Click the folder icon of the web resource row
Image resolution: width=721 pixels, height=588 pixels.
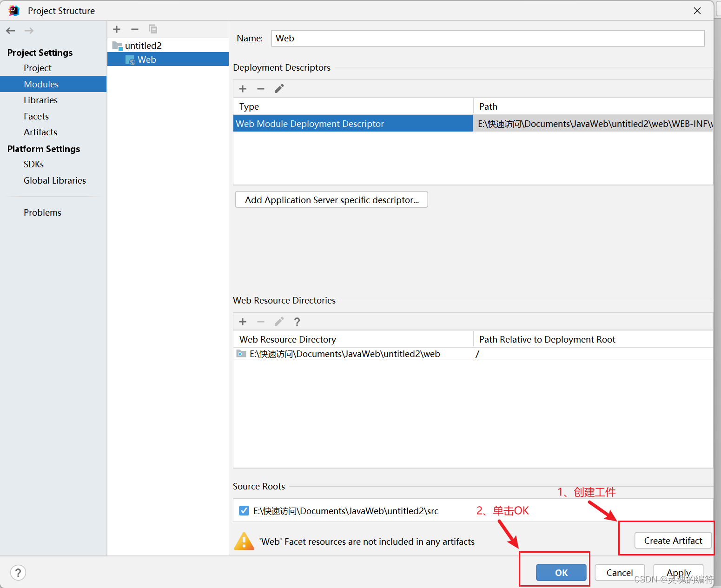(241, 354)
